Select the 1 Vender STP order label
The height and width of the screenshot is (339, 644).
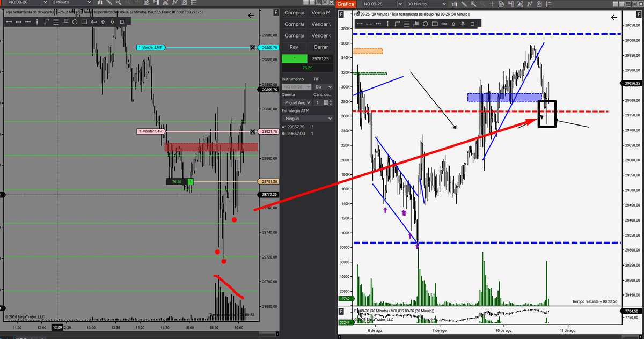coord(152,131)
